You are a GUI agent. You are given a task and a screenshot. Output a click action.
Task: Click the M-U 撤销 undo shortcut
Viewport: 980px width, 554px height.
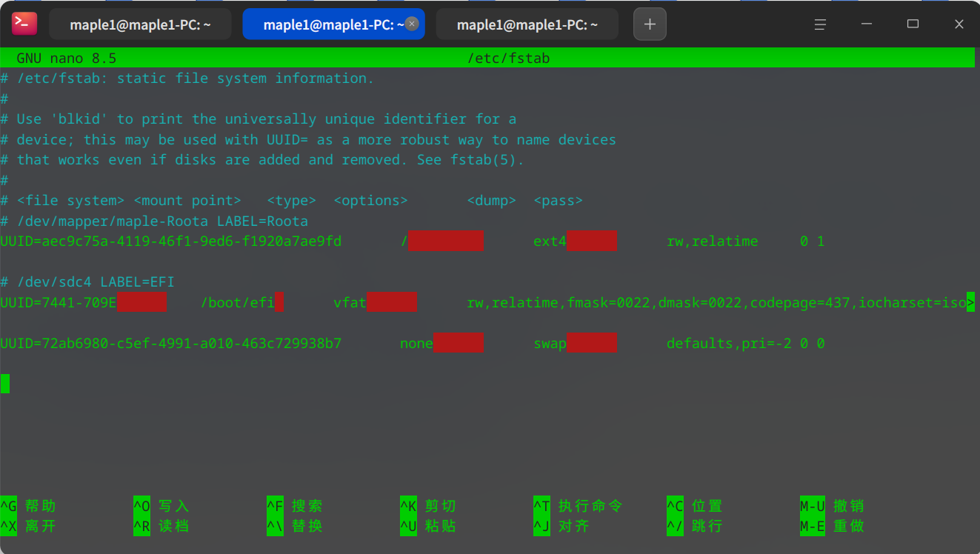point(832,506)
